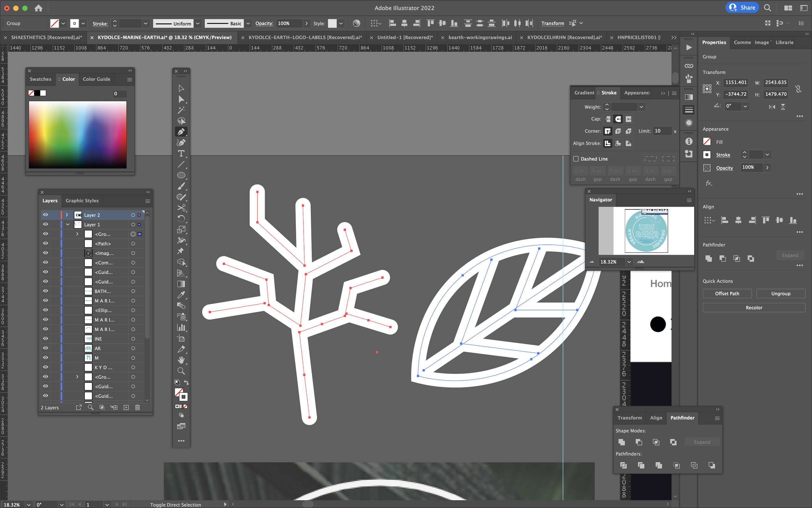Viewport: 812px width, 508px height.
Task: Open Recolor Artwork from control bar
Action: (357, 23)
